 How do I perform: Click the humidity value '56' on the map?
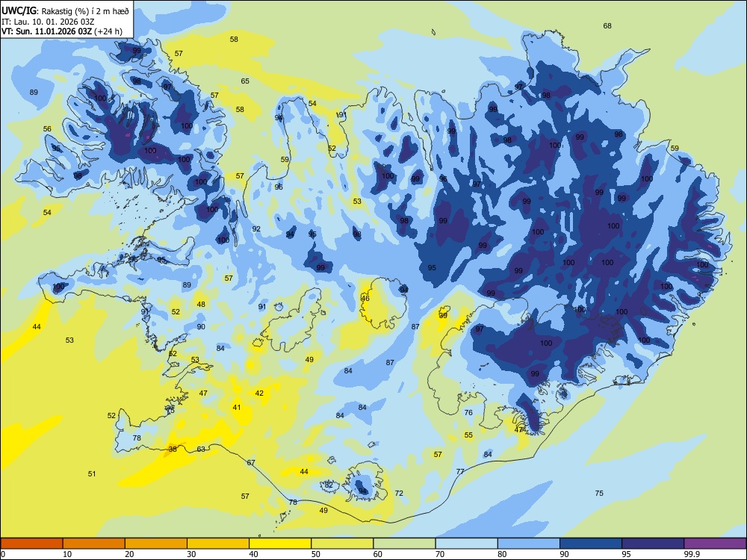click(47, 129)
